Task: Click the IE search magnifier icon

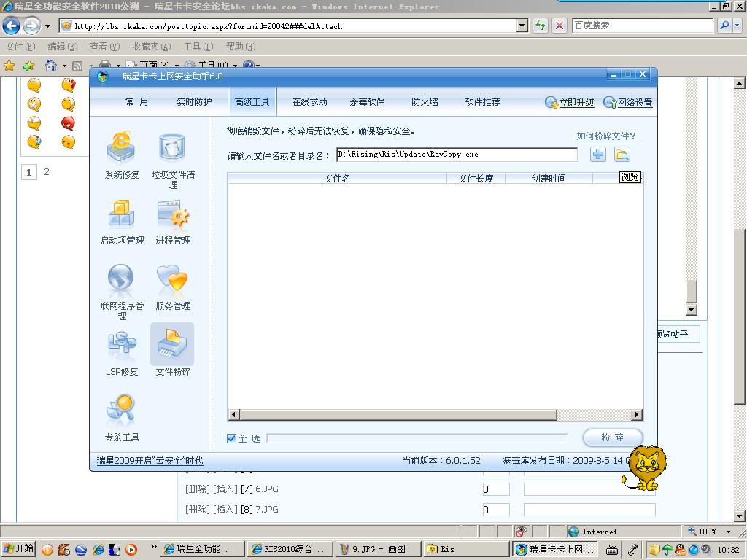Action: (724, 26)
